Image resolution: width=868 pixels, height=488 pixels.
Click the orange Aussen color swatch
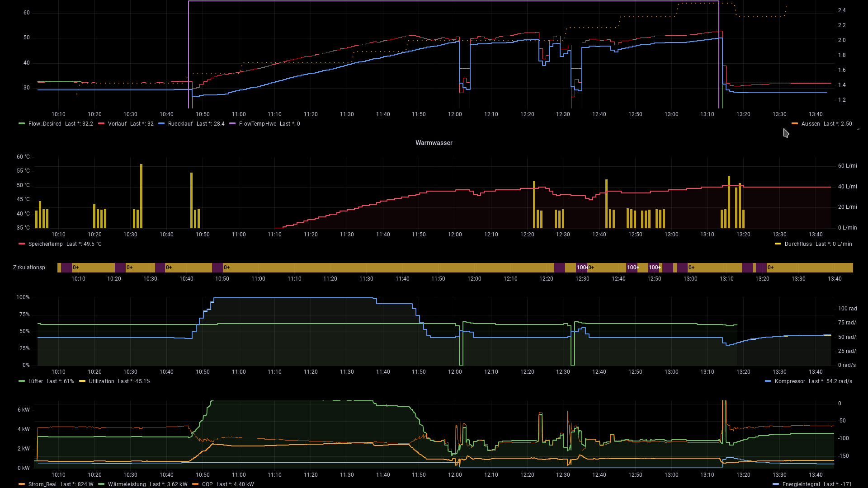pos(795,123)
